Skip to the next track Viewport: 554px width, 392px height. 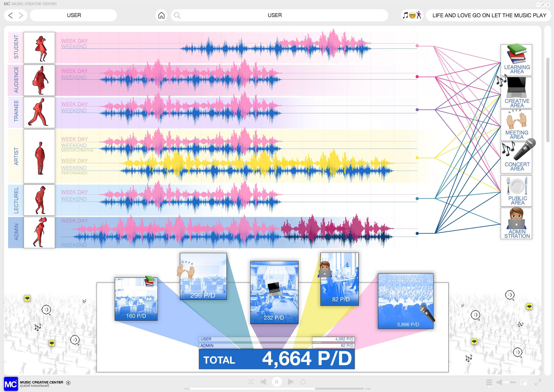click(x=290, y=382)
